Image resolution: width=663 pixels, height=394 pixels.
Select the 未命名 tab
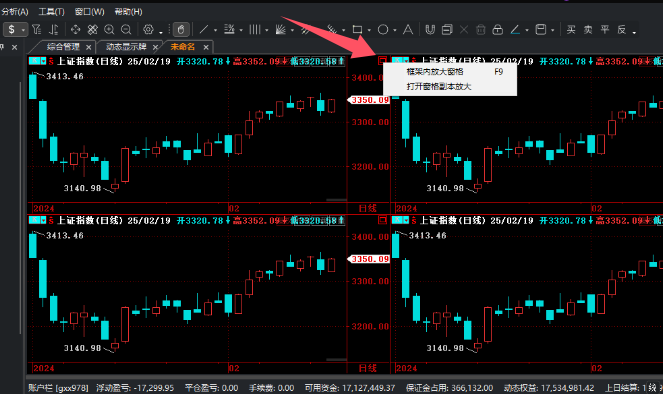click(x=183, y=47)
